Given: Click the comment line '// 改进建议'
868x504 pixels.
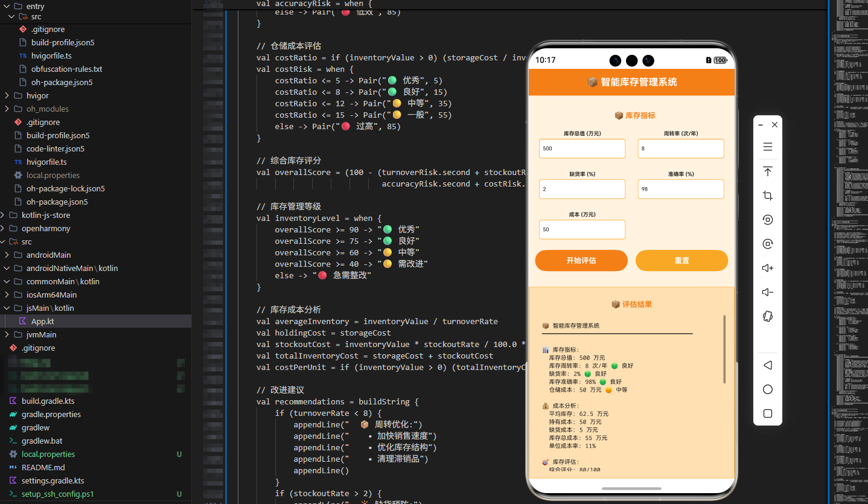Looking at the screenshot, I should [280, 390].
